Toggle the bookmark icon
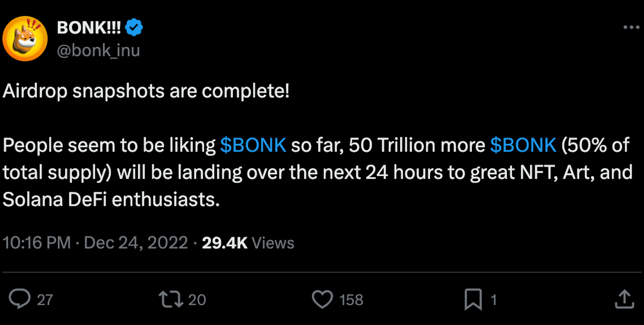The width and height of the screenshot is (644, 325). [x=473, y=299]
